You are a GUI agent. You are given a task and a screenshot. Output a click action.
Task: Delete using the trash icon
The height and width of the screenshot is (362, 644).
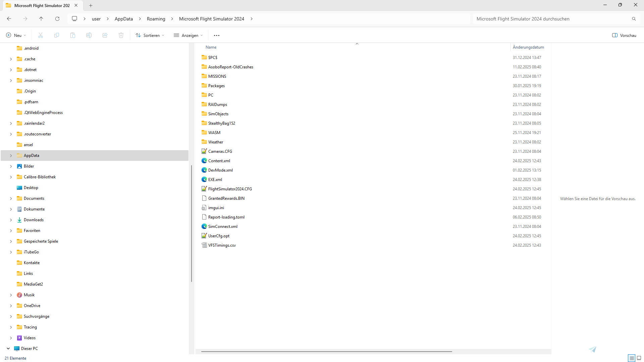121,35
